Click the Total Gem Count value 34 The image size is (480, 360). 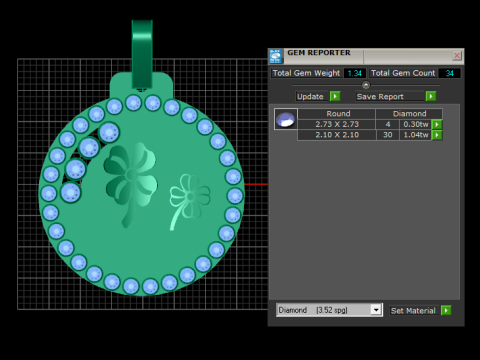click(x=449, y=73)
